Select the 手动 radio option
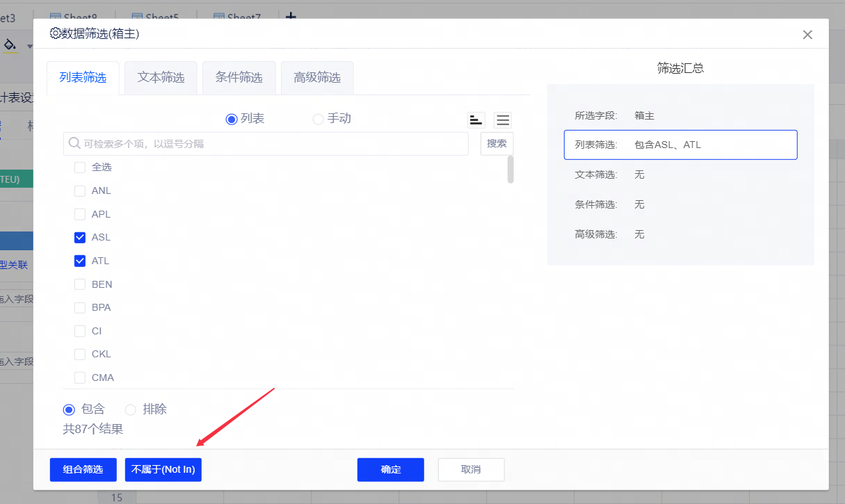The image size is (845, 504). 319,119
